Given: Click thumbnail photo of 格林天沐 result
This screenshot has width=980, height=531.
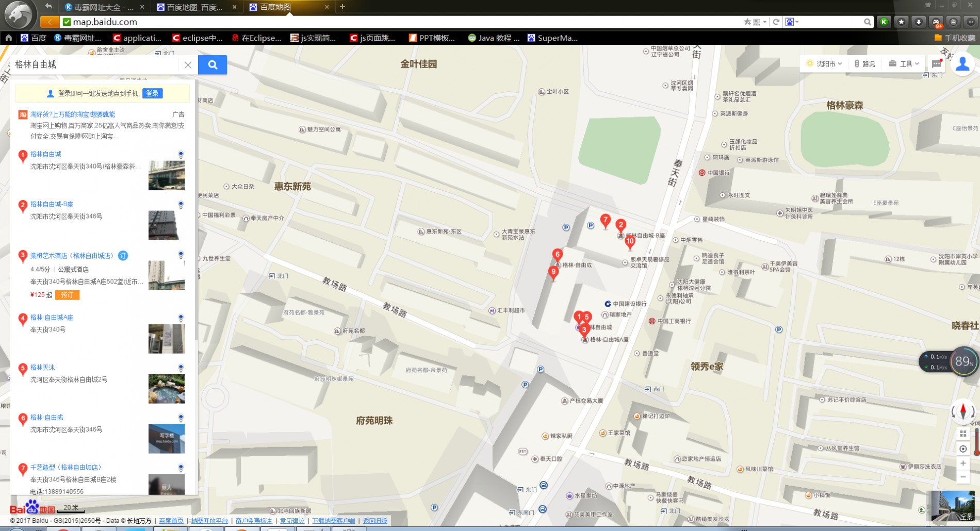Looking at the screenshot, I should pos(166,389).
